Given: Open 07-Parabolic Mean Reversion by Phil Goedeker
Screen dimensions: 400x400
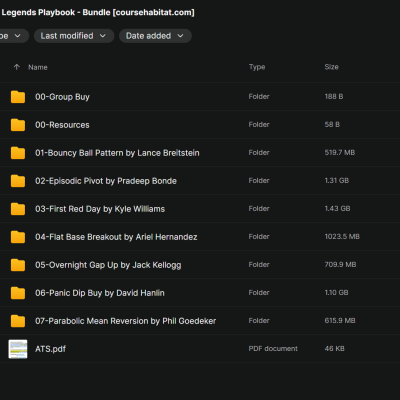Looking at the screenshot, I should [x=126, y=321].
